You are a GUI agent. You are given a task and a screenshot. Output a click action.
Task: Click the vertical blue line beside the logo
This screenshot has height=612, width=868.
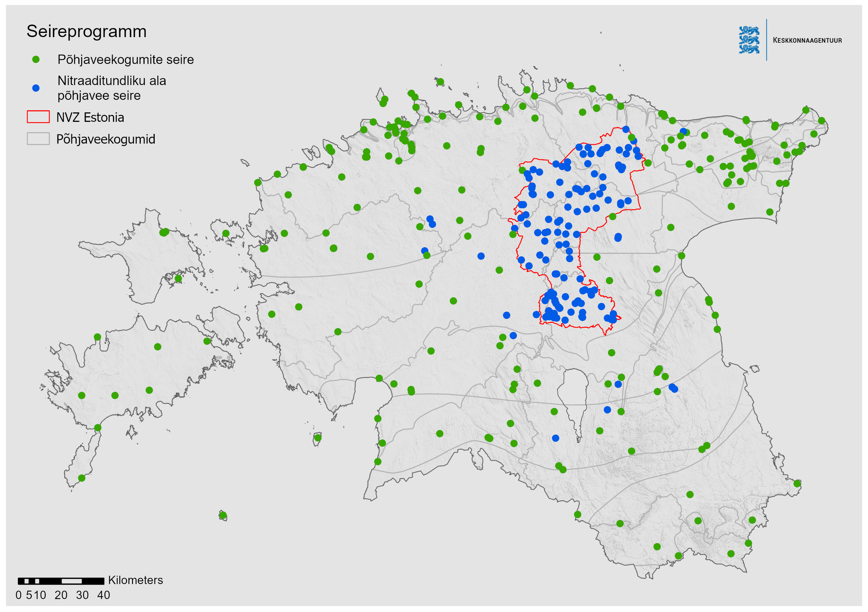(767, 40)
